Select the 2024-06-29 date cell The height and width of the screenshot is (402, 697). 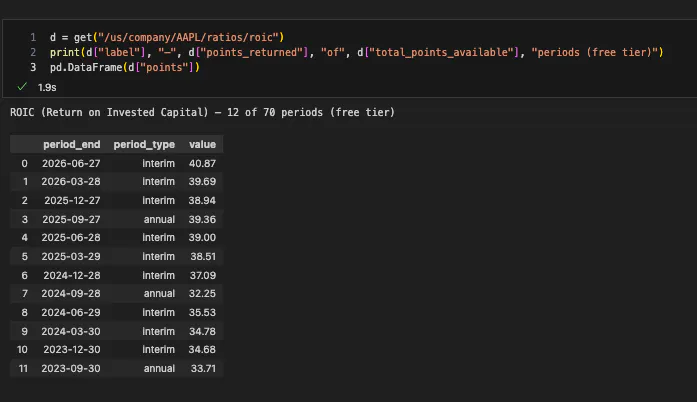coord(71,313)
